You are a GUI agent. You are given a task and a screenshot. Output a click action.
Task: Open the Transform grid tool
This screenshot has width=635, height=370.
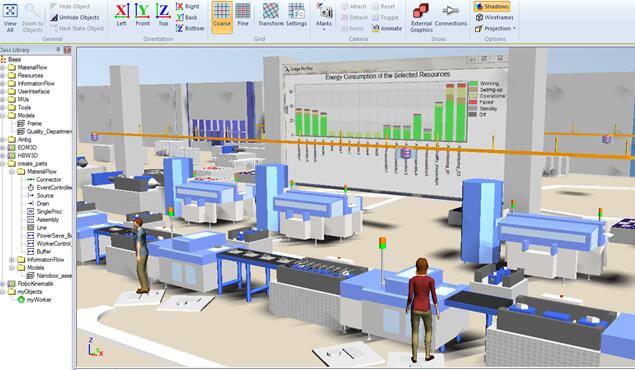coord(271,15)
